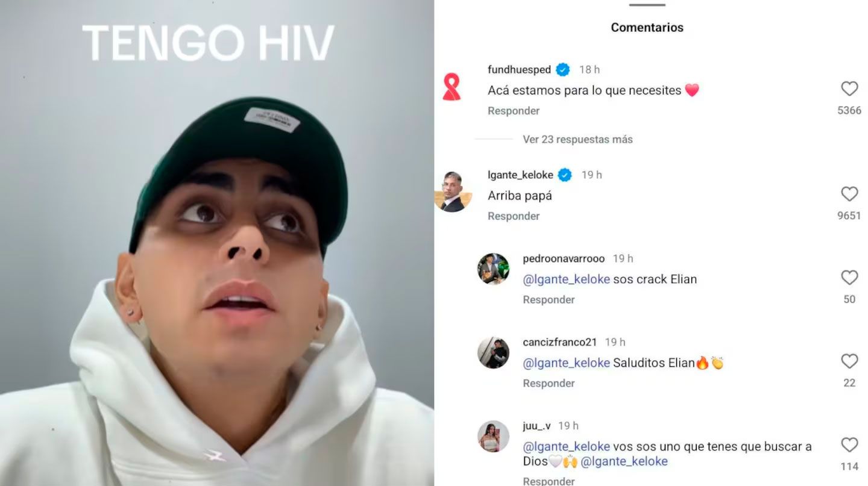Screen dimensions: 868x486
Task: Expand "Ver 23 respuestas más" replies
Action: coord(577,139)
